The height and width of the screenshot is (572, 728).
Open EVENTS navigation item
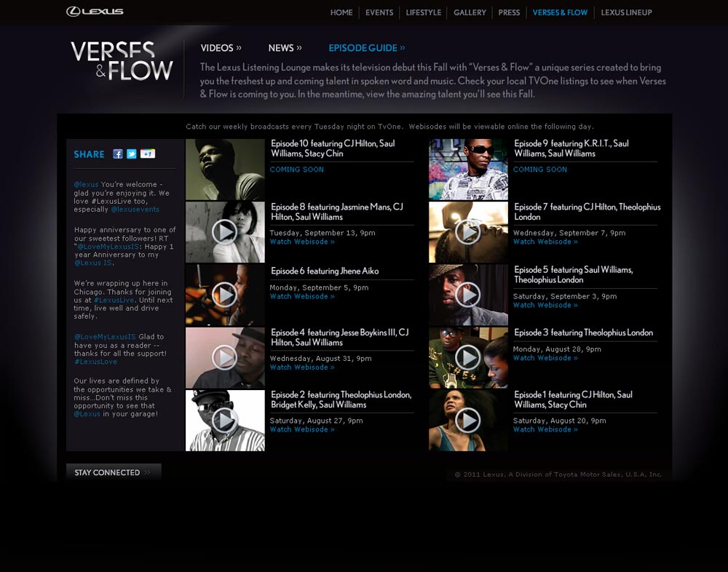click(379, 12)
